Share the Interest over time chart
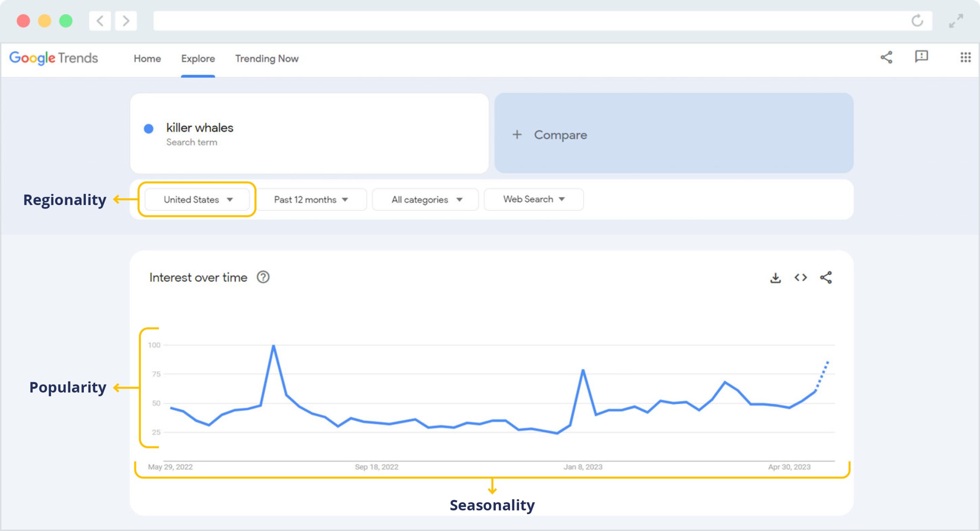This screenshot has height=531, width=980. [x=826, y=277]
